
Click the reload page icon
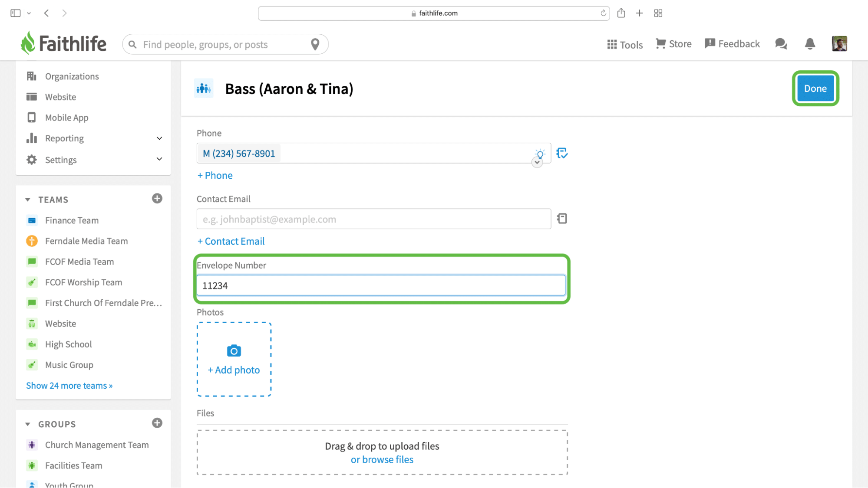[603, 13]
